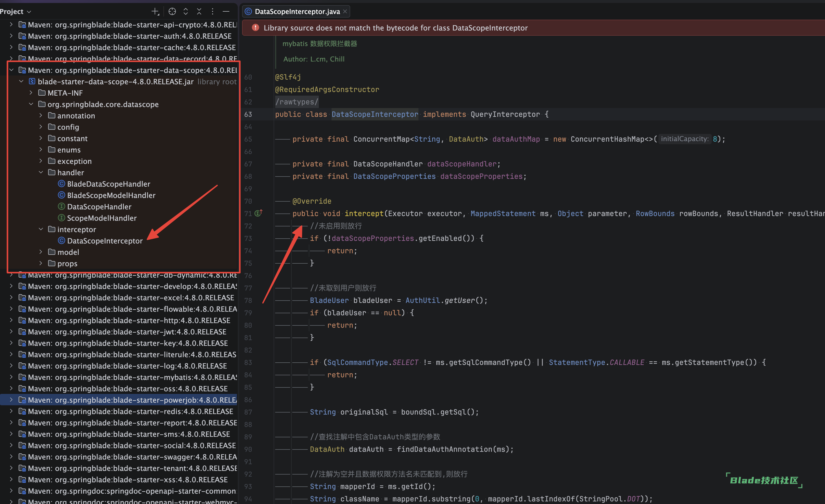The height and width of the screenshot is (504, 825).
Task: Click the Collapse All icon in Project panel
Action: tap(199, 12)
